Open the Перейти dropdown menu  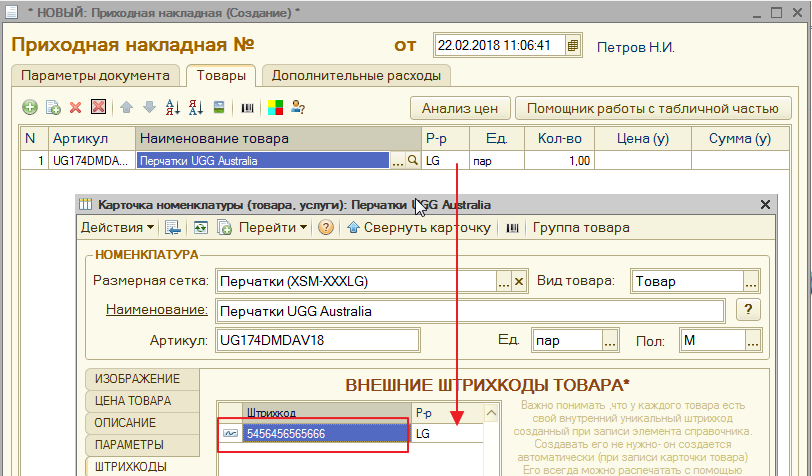(x=273, y=227)
